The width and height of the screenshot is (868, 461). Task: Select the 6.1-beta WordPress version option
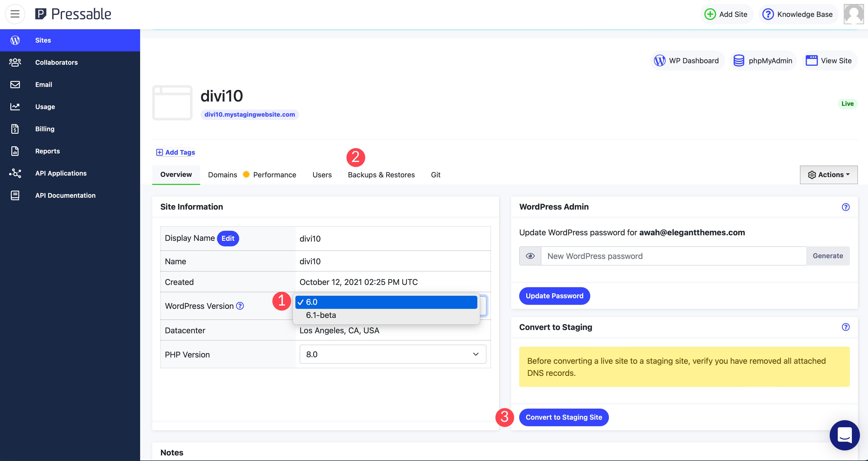click(x=386, y=315)
